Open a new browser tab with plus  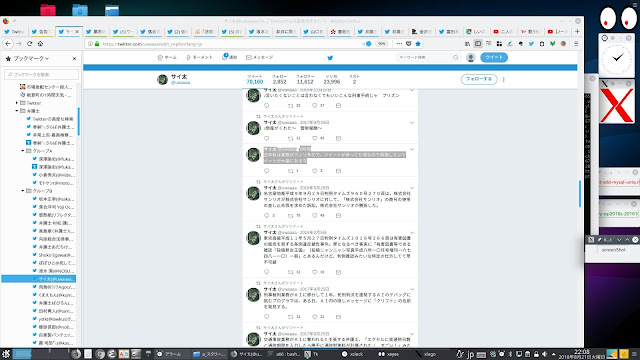[577, 31]
